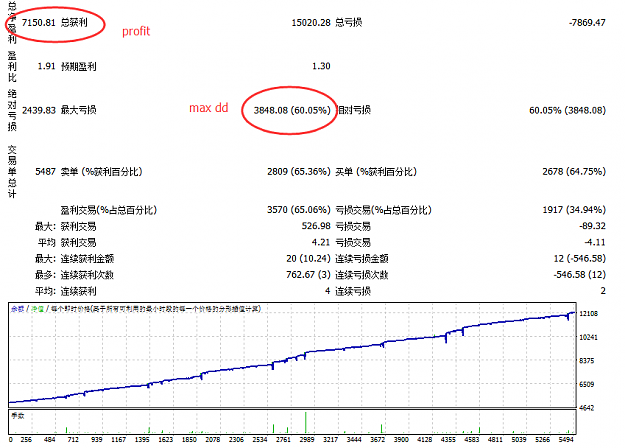Select the 亏损交易(%占总百分比) label
This screenshot has height=448, width=625.
point(383,210)
